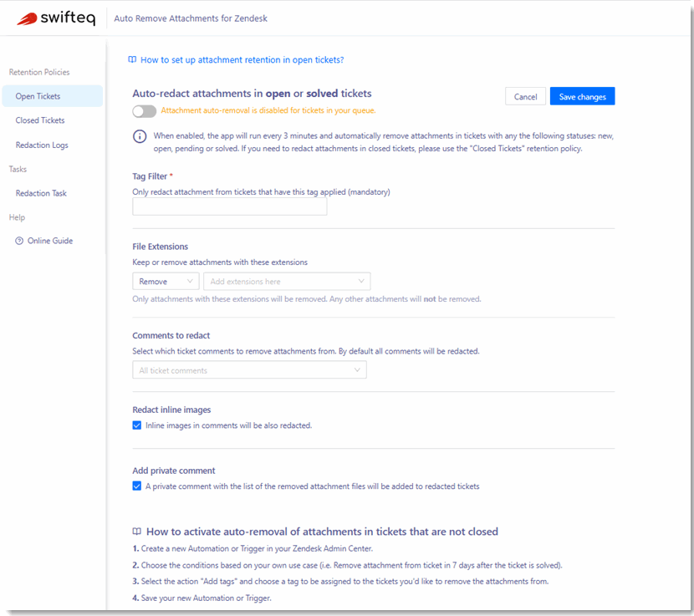
Task: Click the 'Help' section label
Action: 17,217
